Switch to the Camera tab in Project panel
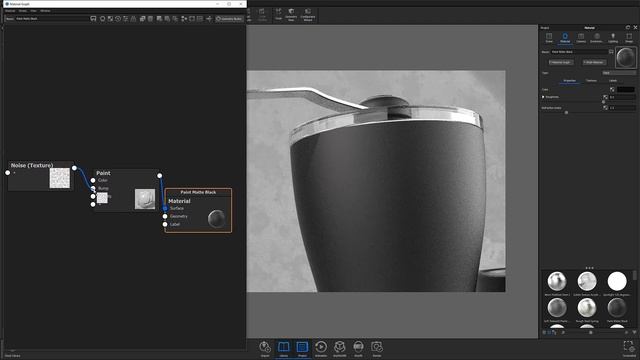The image size is (640, 360). (x=581, y=38)
